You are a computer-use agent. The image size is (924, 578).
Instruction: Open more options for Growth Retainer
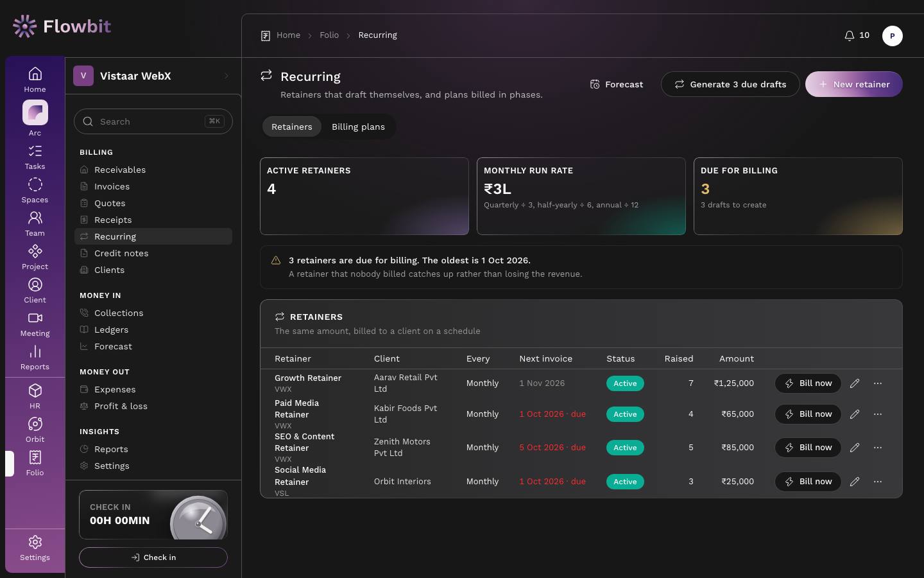coord(878,383)
